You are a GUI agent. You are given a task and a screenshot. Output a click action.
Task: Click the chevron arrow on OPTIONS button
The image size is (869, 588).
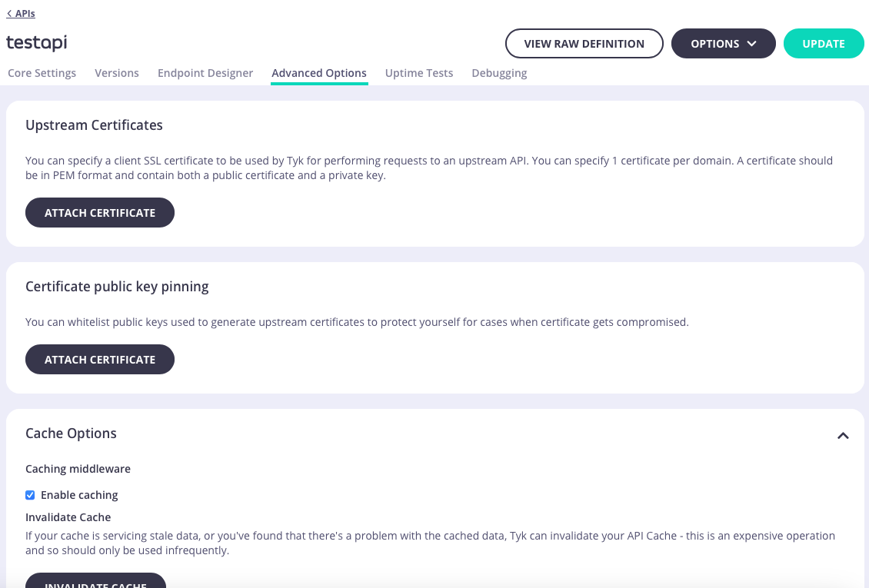coord(751,43)
